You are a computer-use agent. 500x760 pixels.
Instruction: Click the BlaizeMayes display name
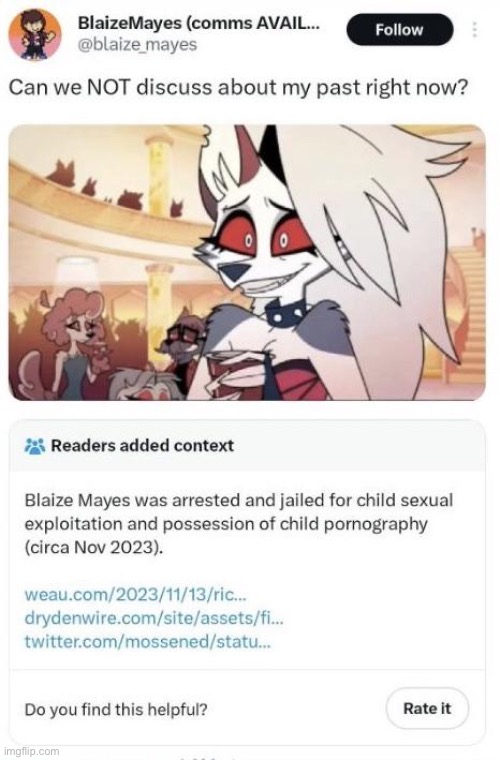(x=199, y=22)
